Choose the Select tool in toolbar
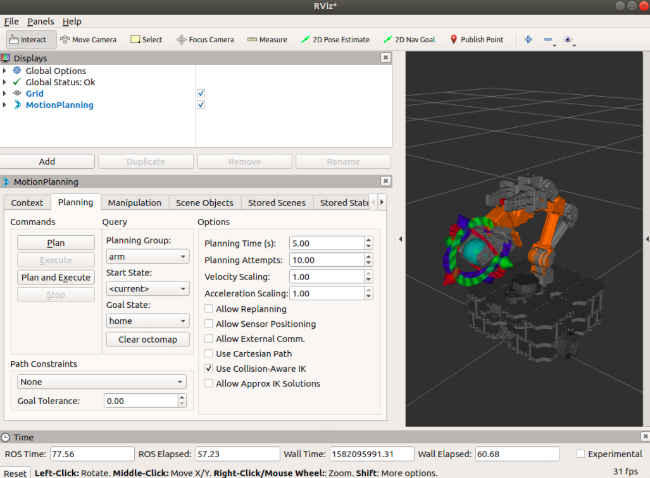Viewport: 650px width, 478px height. 146,40
